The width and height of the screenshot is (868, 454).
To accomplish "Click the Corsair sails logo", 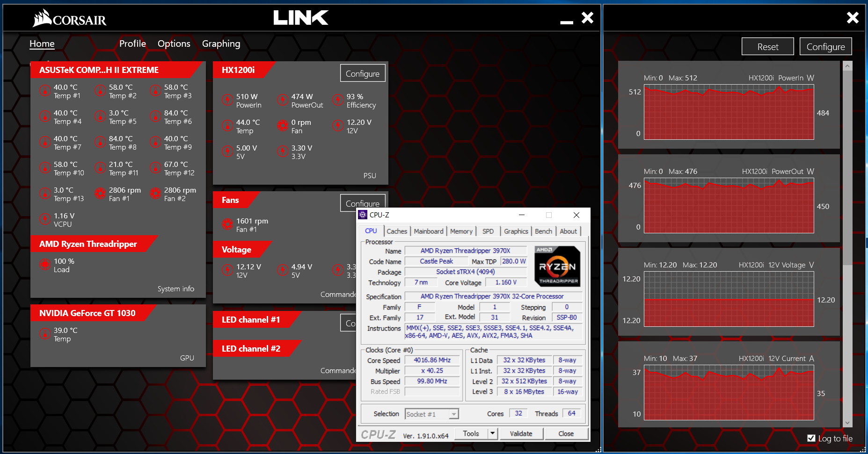I will point(42,18).
